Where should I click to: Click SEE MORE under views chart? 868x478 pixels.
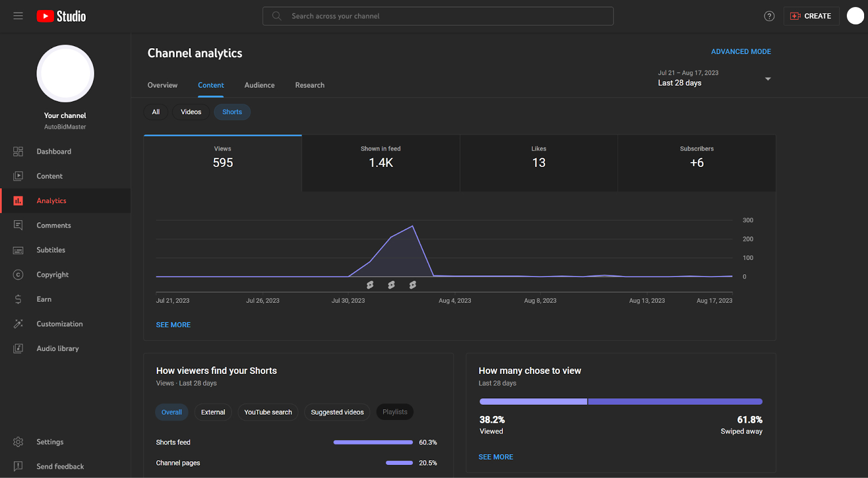(x=173, y=325)
